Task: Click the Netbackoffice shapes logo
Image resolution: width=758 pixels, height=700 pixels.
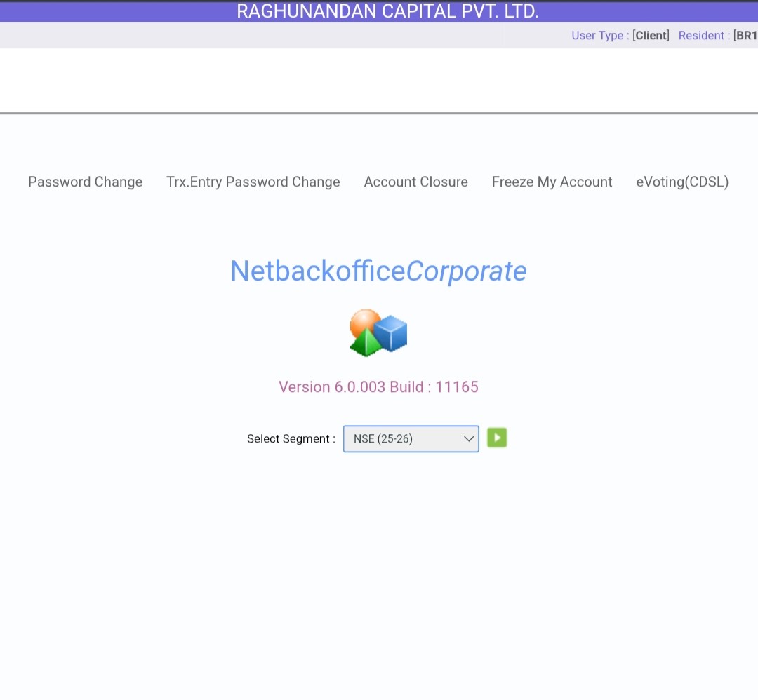Action: click(378, 332)
